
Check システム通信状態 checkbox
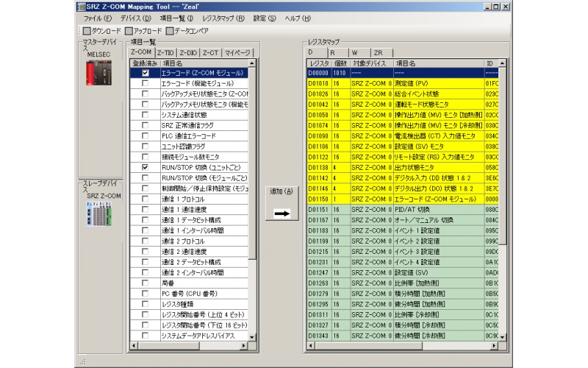[145, 115]
